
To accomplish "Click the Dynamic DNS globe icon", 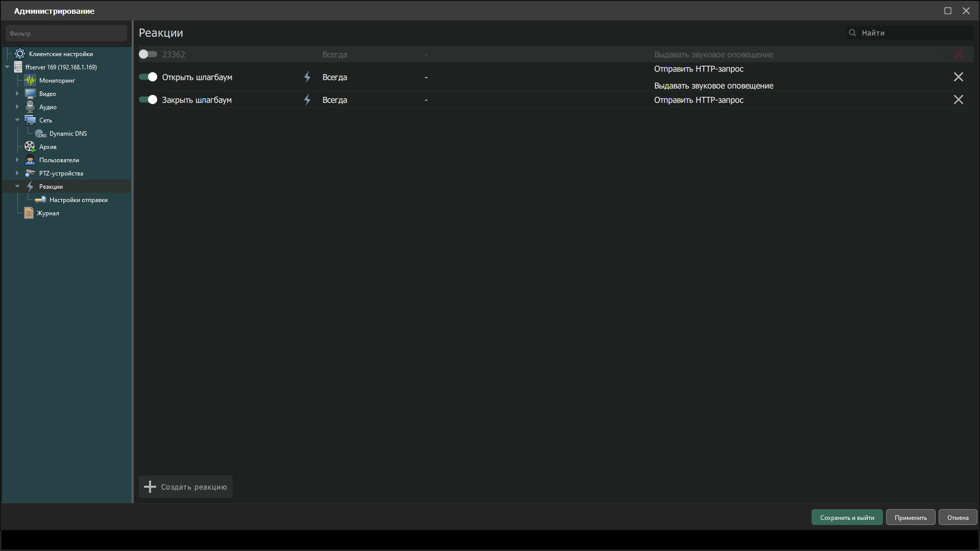I will (x=40, y=134).
